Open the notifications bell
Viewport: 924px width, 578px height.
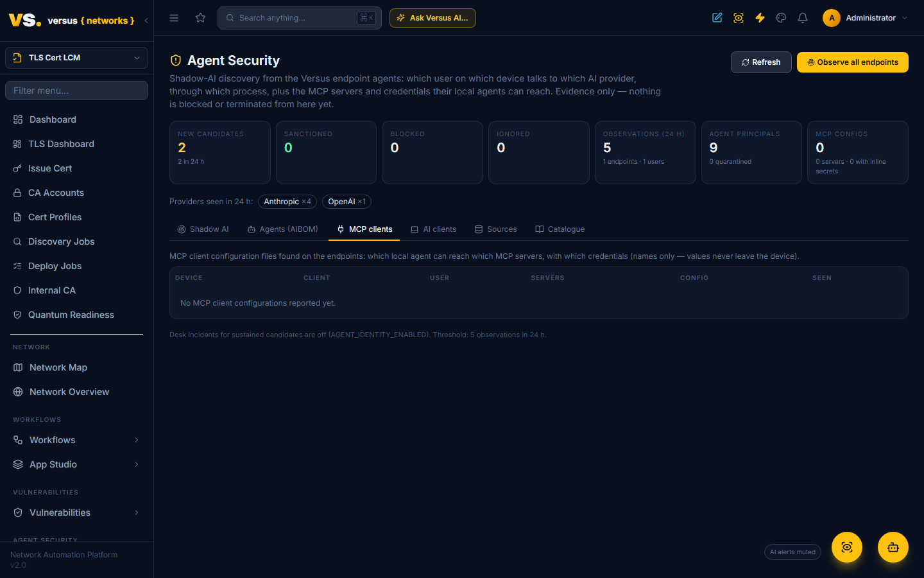coord(802,18)
